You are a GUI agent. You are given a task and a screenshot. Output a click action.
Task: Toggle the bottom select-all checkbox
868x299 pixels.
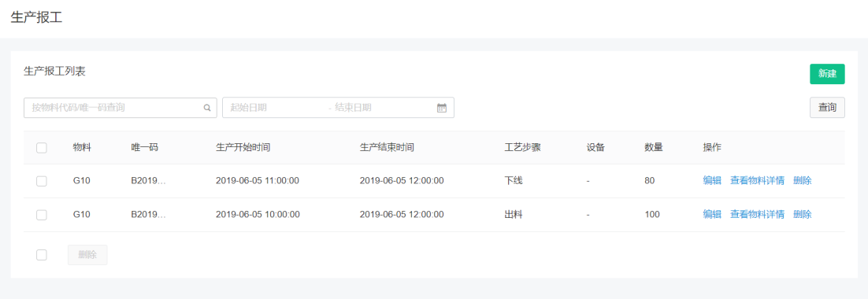[x=42, y=255]
